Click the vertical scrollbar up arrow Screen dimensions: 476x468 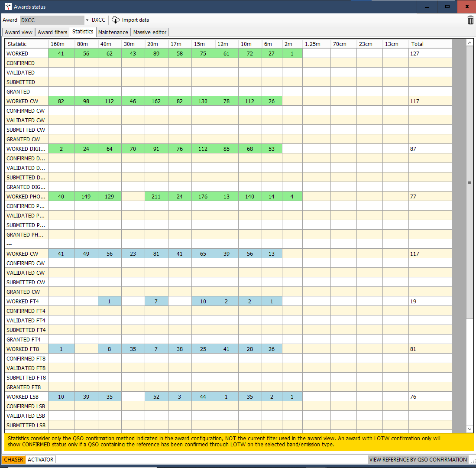[x=470, y=43]
